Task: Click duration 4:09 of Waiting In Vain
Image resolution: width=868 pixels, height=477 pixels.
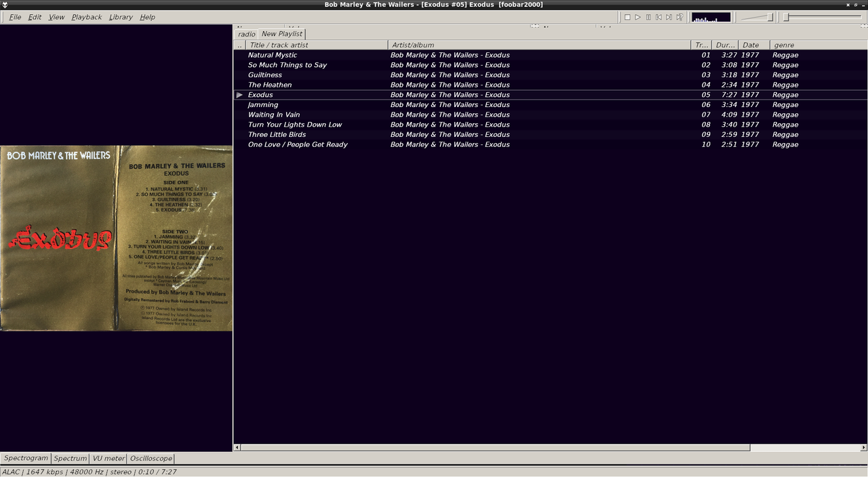Action: [x=729, y=115]
